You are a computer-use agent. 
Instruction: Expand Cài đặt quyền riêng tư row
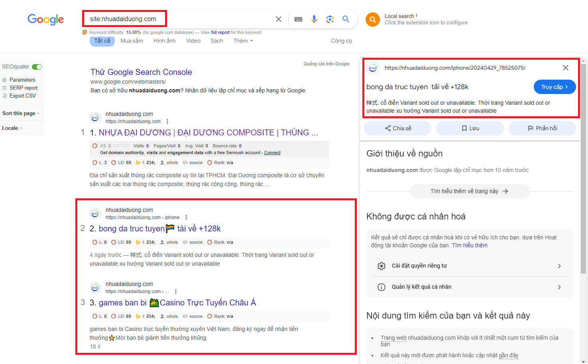point(470,266)
